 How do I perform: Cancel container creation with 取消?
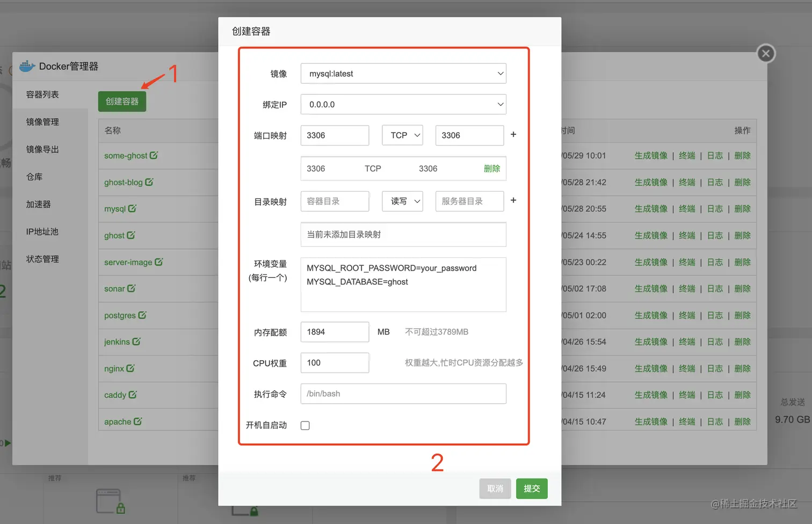pyautogui.click(x=495, y=489)
